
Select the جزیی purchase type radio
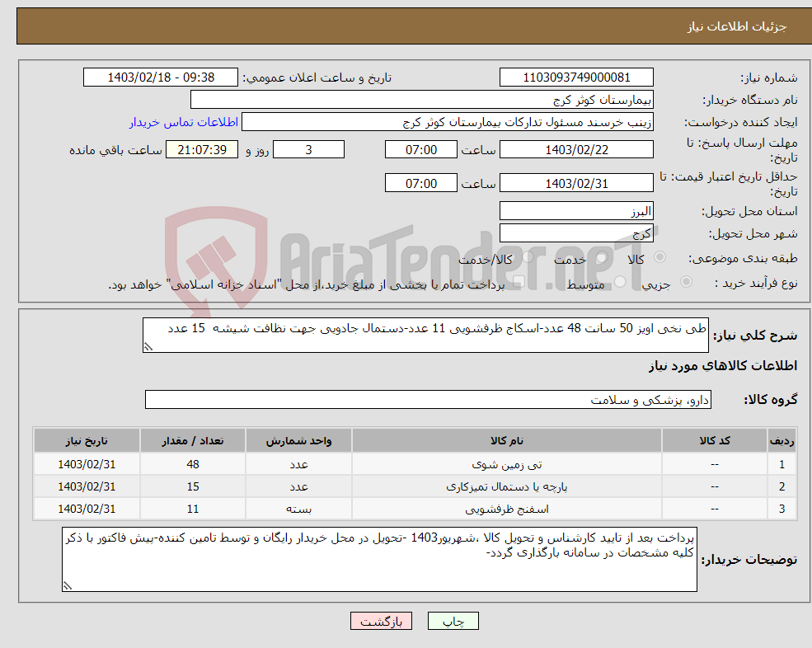click(x=686, y=282)
